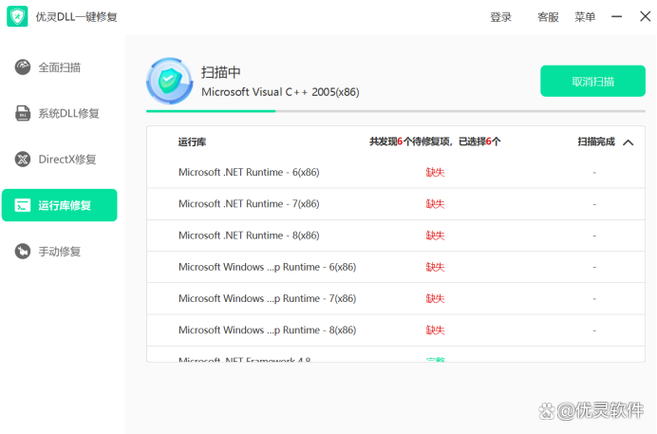Select Microsoft Windows ...p Runtime - 7(x86)
657x434 pixels.
(396, 299)
